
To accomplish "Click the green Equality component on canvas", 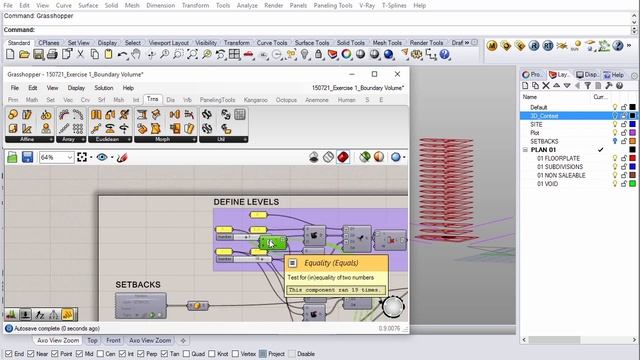I will point(273,243).
